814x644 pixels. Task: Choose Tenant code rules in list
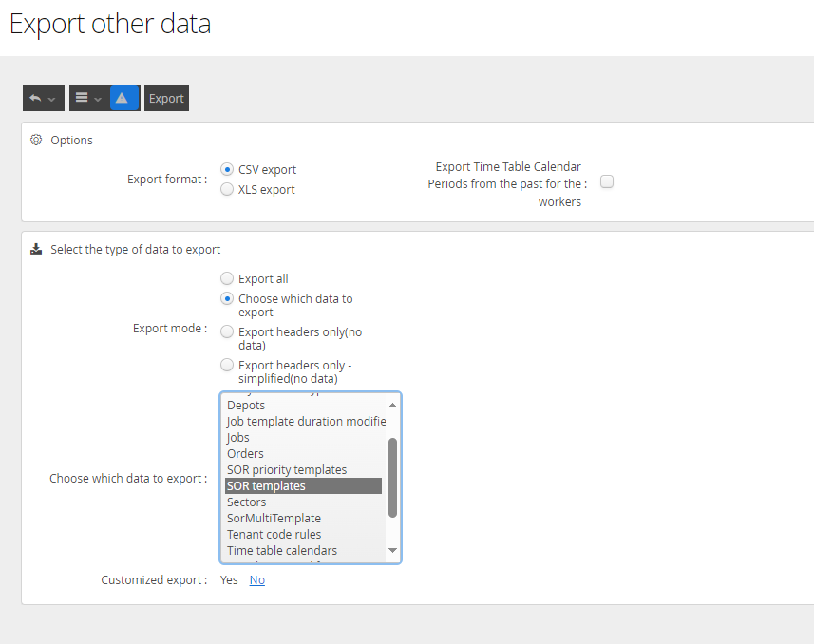(x=274, y=534)
